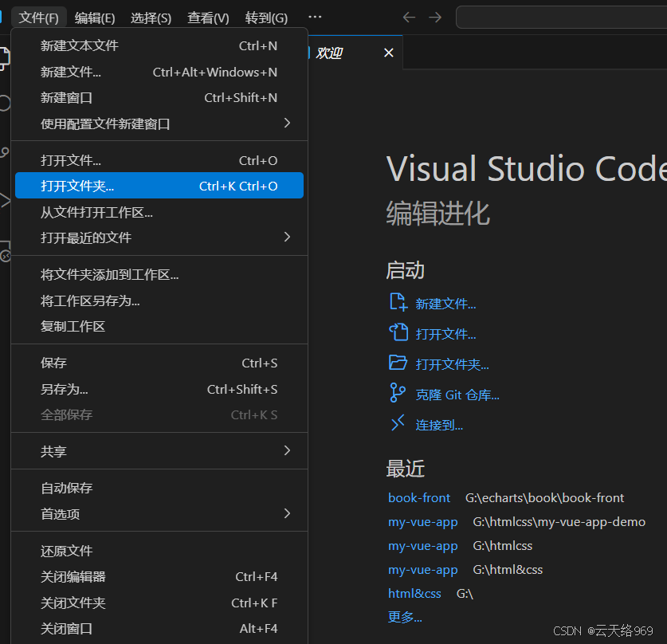Choose 将工作区另存为...
Screen dimensions: 667x644
[159, 300]
